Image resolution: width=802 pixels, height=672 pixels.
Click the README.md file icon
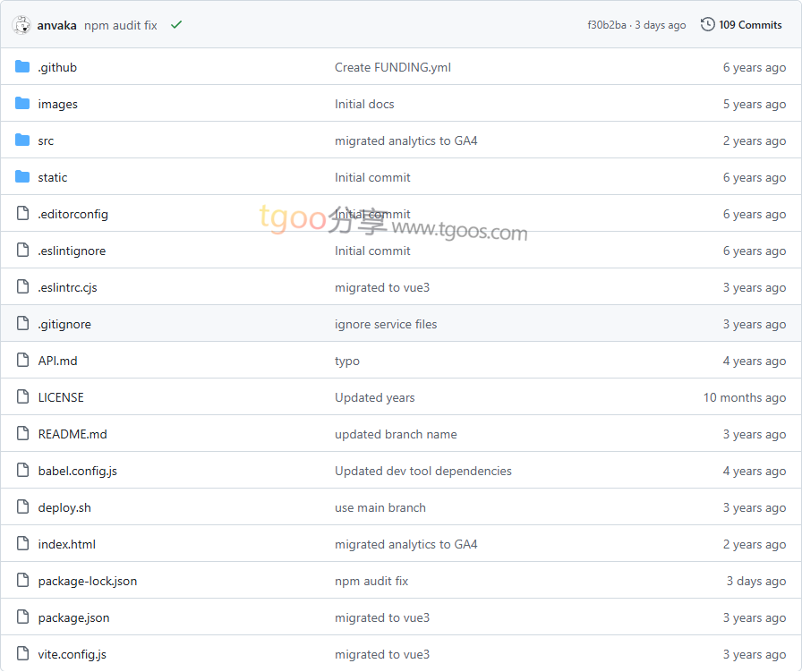(22, 434)
